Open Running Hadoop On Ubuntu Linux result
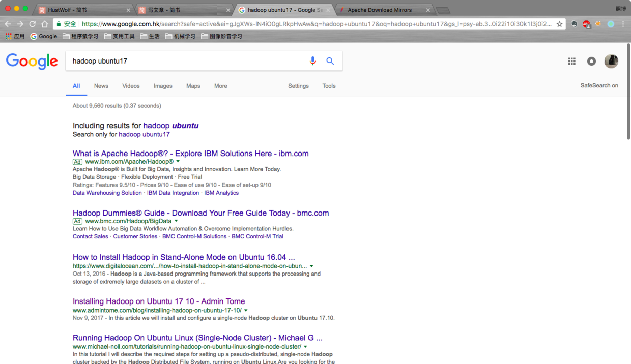The height and width of the screenshot is (364, 631). (x=197, y=338)
